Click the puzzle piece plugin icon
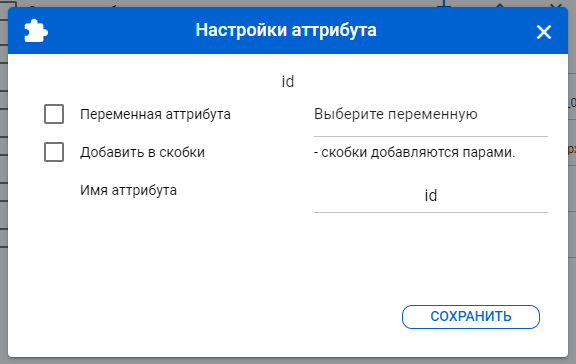The height and width of the screenshot is (364, 576). tap(36, 31)
